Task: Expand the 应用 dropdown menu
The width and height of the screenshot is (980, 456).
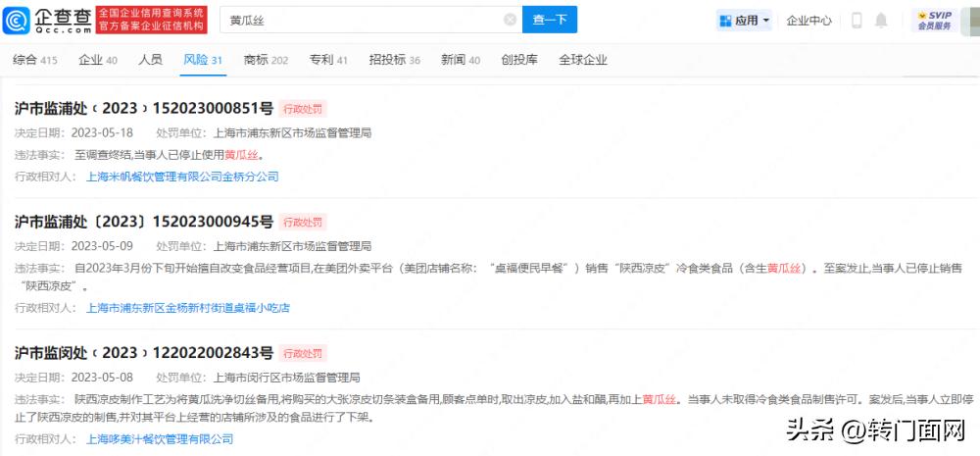Action: point(744,20)
